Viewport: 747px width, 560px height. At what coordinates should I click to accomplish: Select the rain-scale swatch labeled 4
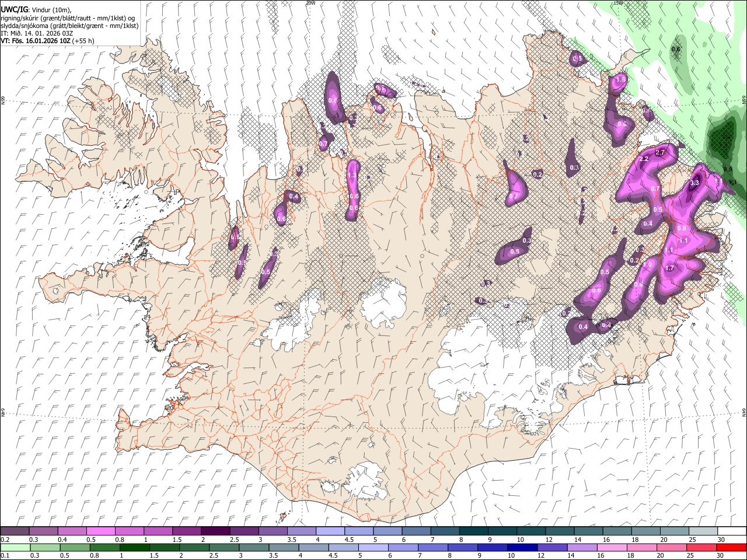[x=313, y=547]
